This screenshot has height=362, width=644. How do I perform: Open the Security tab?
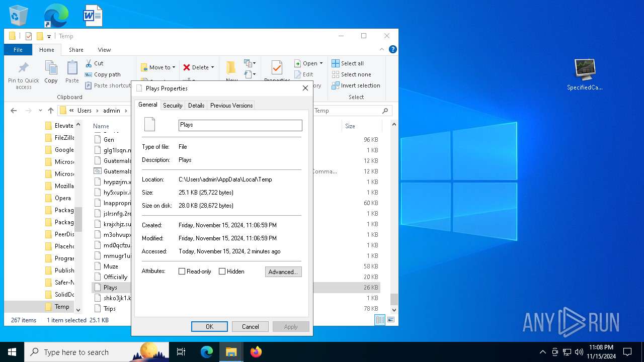(173, 106)
